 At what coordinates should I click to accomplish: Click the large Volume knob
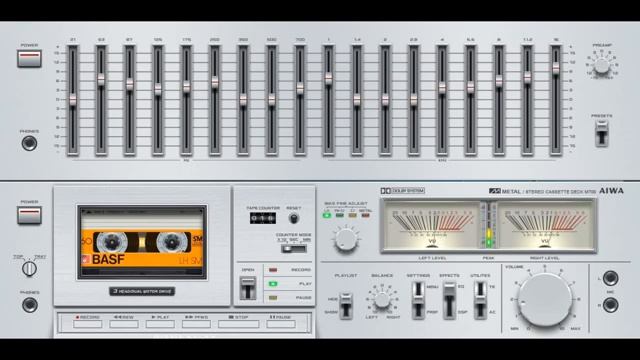(545, 300)
